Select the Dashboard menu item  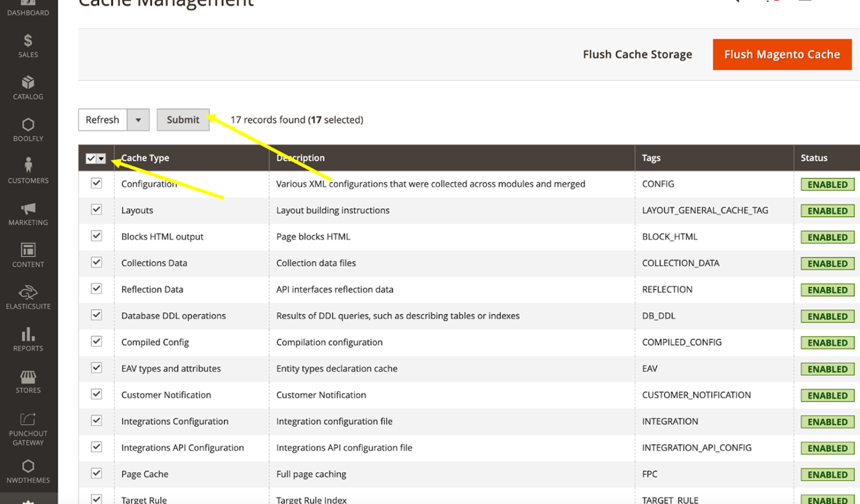28,7
